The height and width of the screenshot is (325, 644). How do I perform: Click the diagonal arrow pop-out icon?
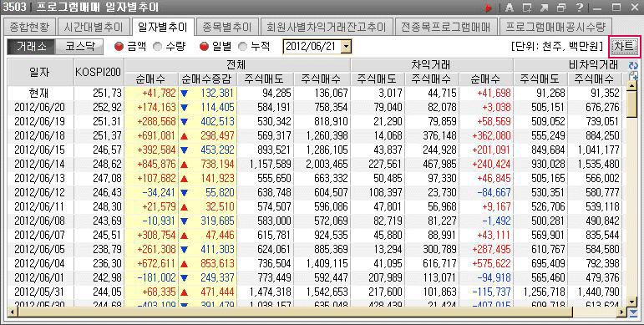[x=545, y=8]
